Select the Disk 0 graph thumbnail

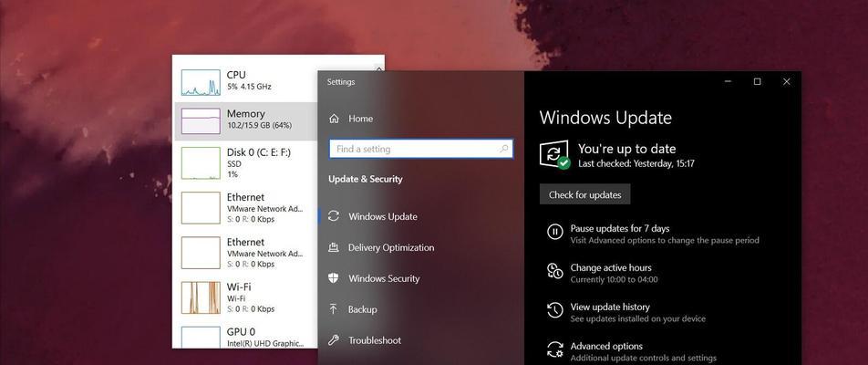201,163
